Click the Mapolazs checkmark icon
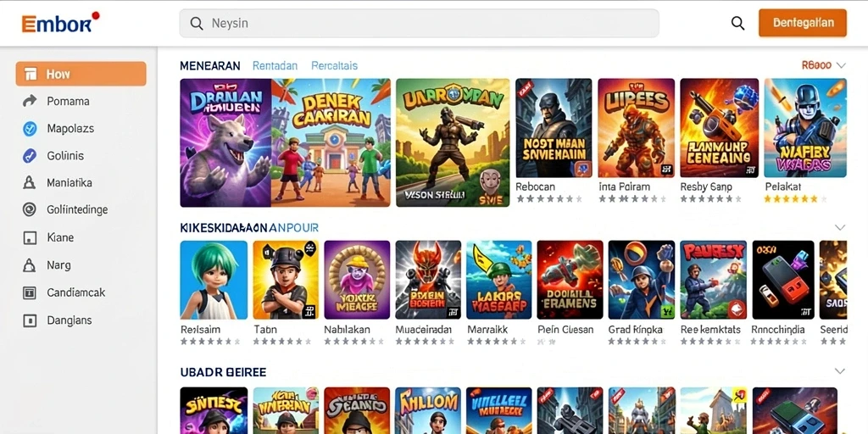 (x=30, y=129)
